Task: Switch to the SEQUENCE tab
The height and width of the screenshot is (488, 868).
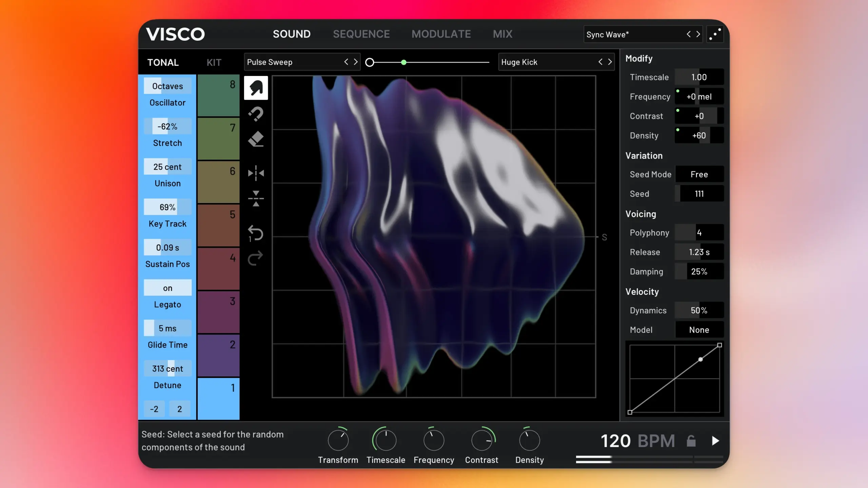Action: click(x=361, y=34)
